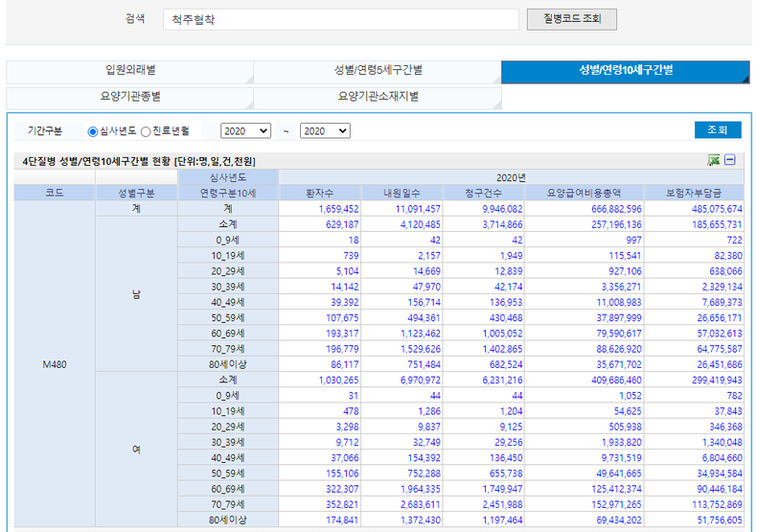Click the 환자수 column header

point(320,193)
